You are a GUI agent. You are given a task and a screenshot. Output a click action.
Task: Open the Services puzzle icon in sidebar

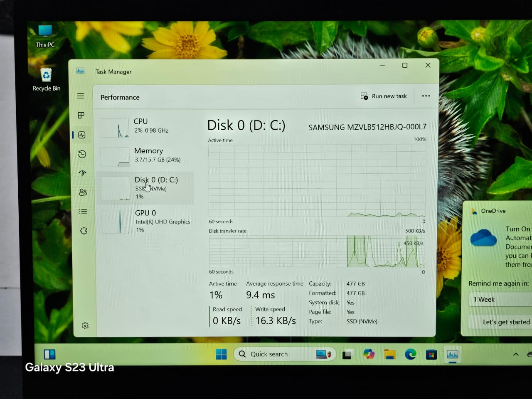84,231
